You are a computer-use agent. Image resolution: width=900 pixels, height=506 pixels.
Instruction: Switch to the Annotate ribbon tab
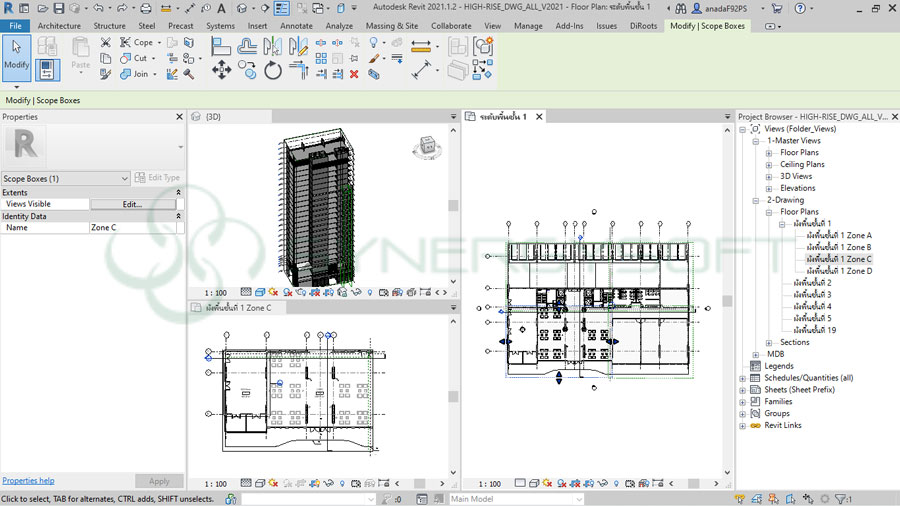296,26
